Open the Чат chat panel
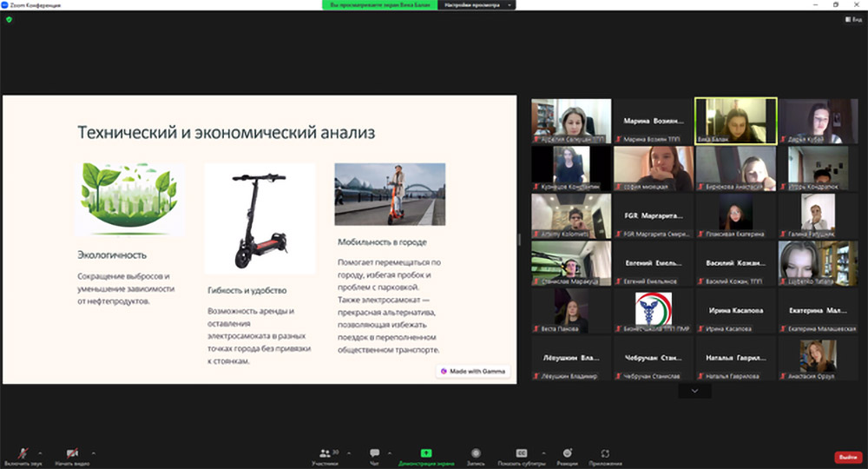This screenshot has height=469, width=868. click(375, 453)
